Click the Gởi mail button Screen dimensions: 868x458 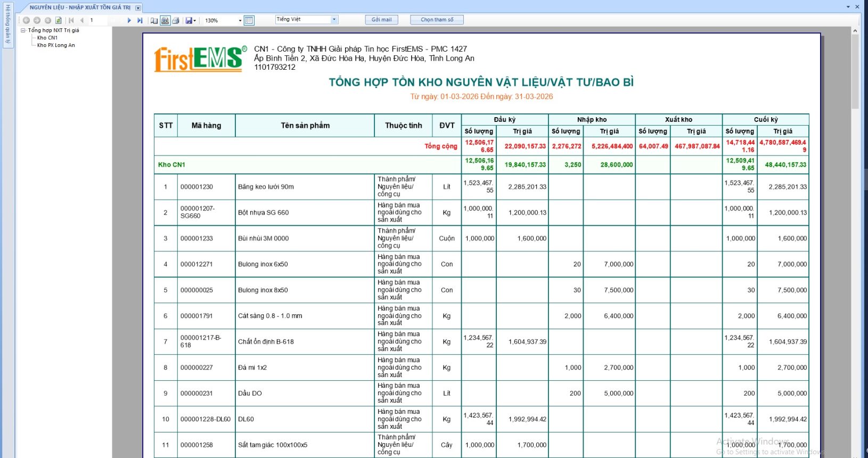click(x=381, y=20)
